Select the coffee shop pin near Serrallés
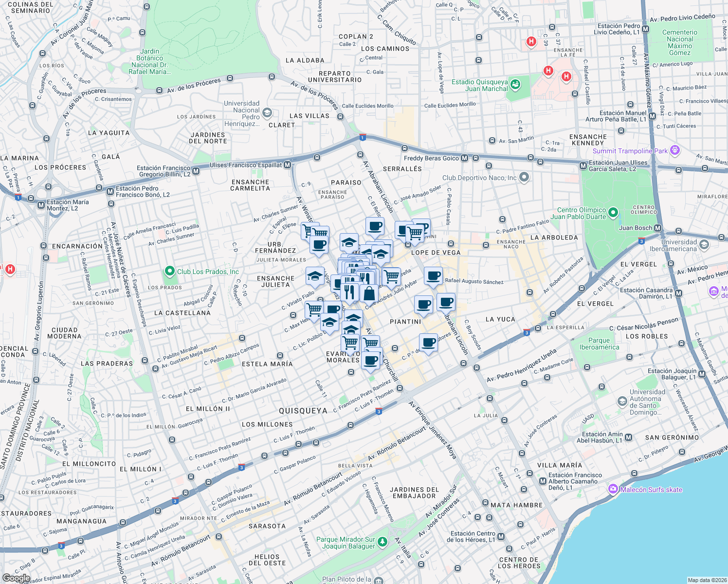This screenshot has width=728, height=584. tap(375, 225)
